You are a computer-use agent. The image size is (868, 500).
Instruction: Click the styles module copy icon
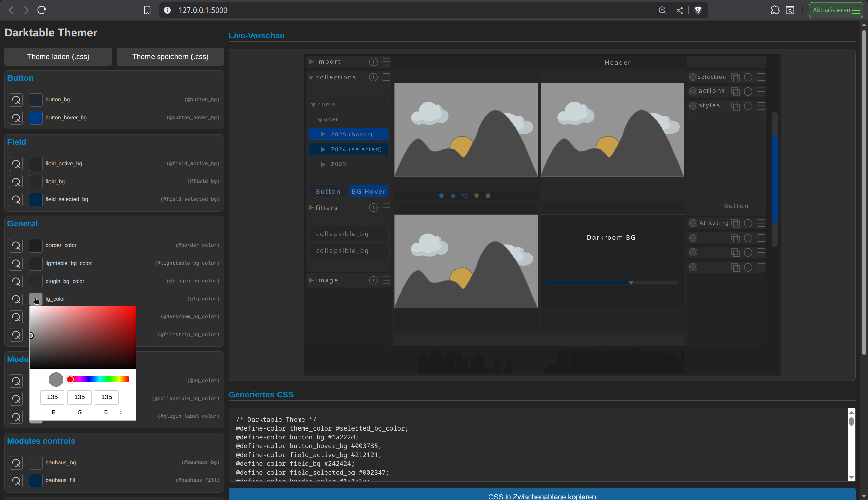(x=735, y=106)
